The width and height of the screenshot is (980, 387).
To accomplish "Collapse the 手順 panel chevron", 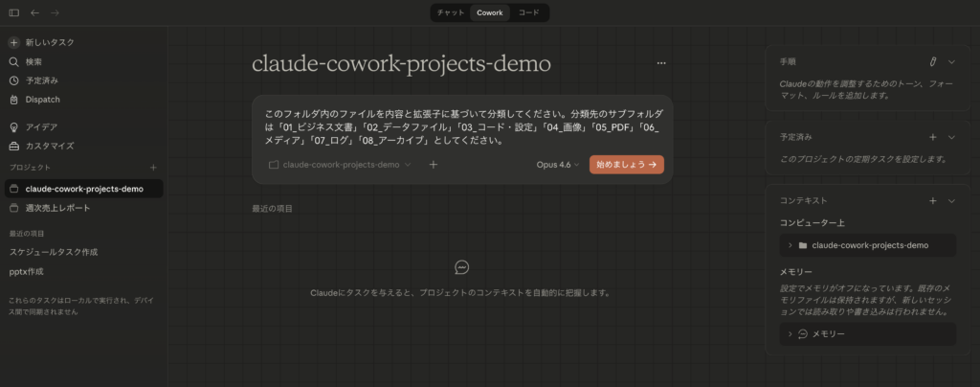I will click(x=951, y=62).
